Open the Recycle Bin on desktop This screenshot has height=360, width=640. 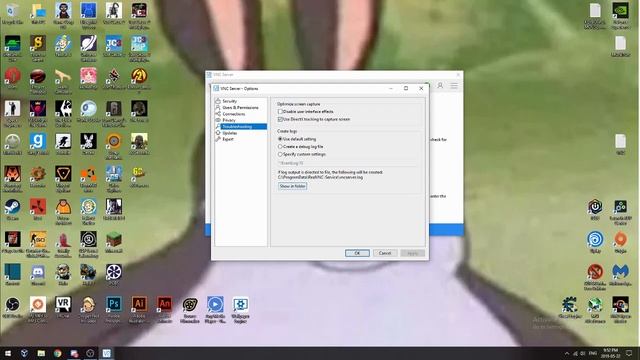[x=12, y=14]
